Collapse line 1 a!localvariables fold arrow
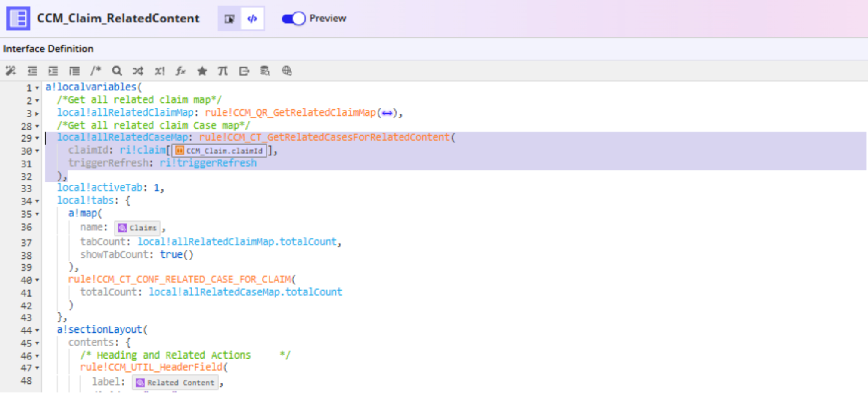 [37, 88]
